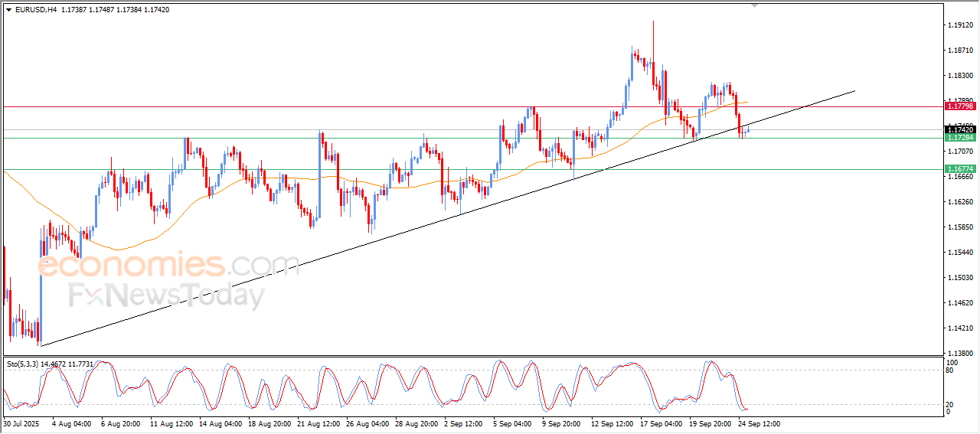Click the 2 Sep 12:00 time label
Screen dimensions: 980x434
click(464, 423)
